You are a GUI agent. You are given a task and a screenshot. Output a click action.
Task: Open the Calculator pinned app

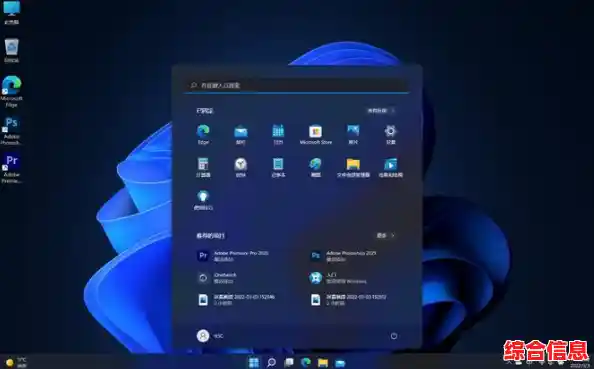[x=203, y=167]
